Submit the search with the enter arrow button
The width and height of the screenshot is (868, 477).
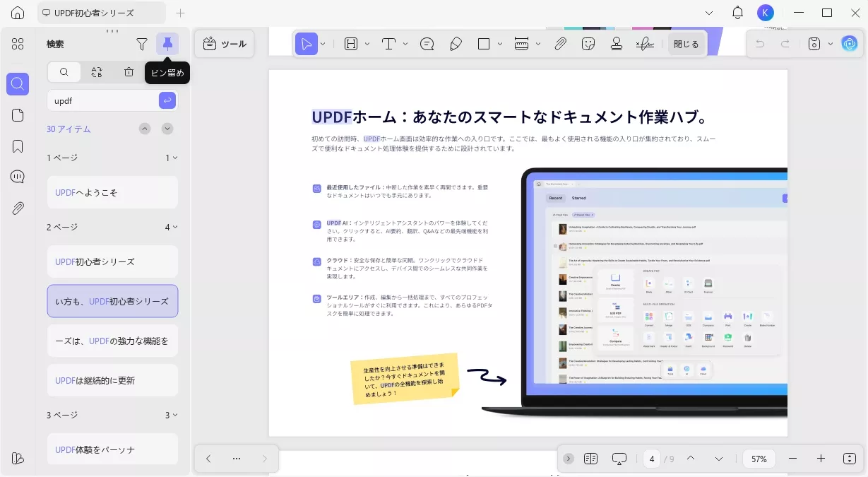tap(167, 100)
